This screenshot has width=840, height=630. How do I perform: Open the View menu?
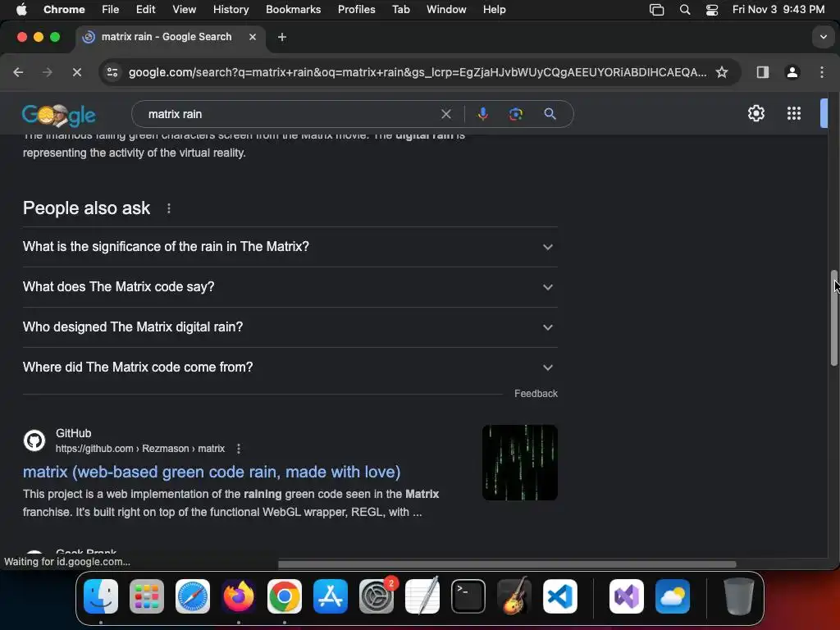(184, 10)
